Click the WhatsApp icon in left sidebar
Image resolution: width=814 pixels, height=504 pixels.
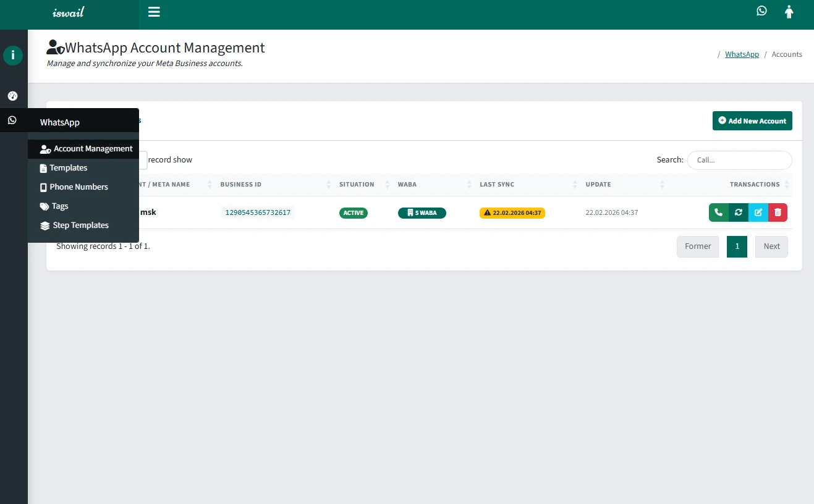[12, 120]
